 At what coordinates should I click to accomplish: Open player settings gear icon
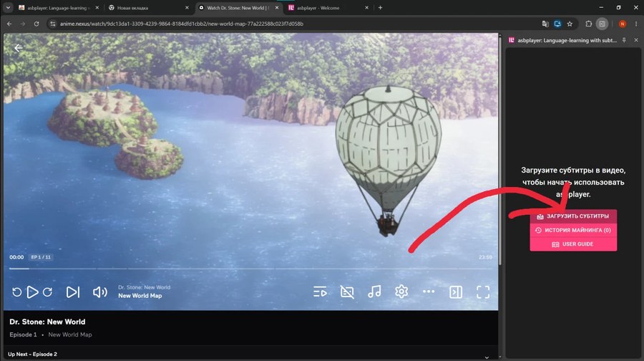coord(401,292)
